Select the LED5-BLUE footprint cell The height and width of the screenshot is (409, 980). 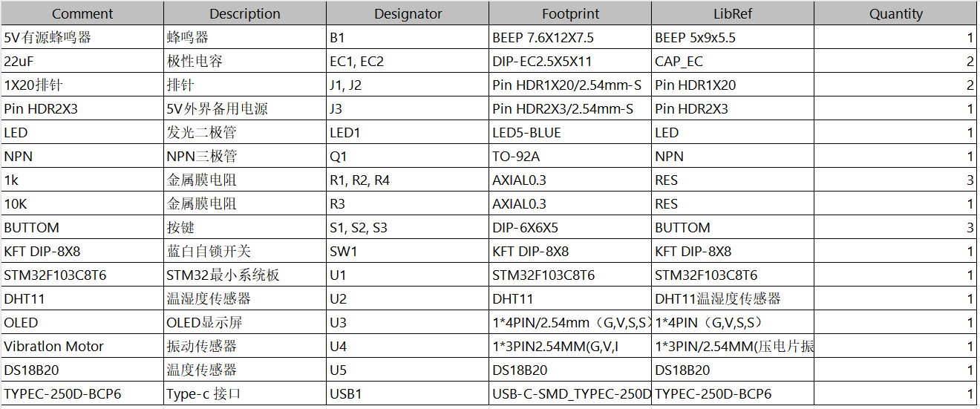(x=570, y=132)
